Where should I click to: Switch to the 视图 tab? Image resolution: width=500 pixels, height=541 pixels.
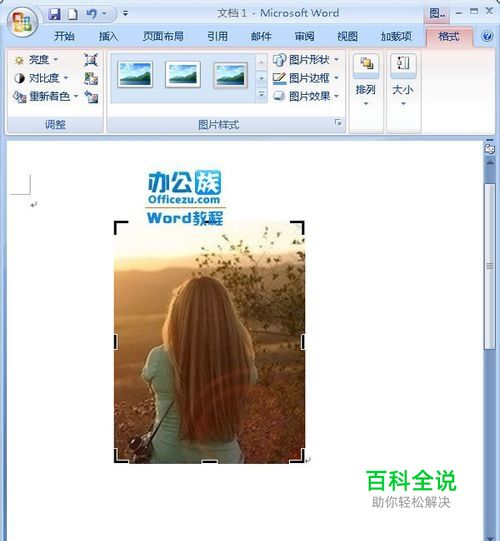pos(347,36)
